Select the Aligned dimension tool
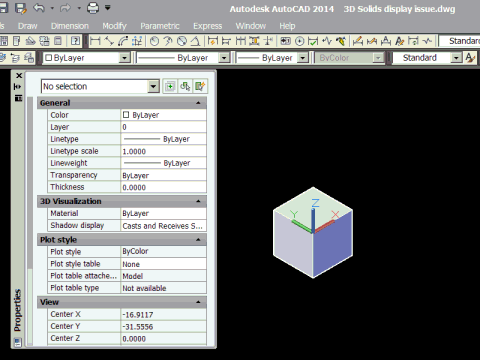Viewport: 480px width, 360px height. 109,41
